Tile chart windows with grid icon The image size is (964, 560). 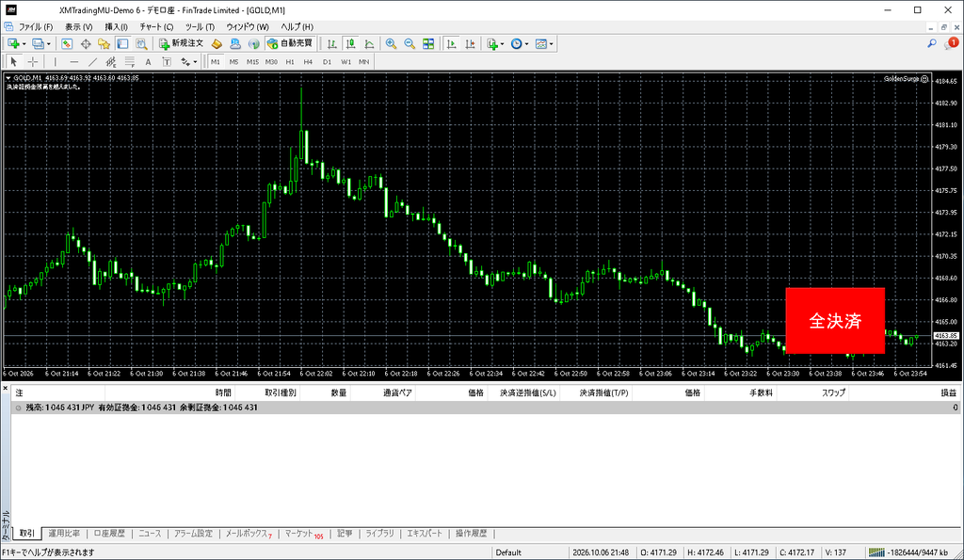428,43
